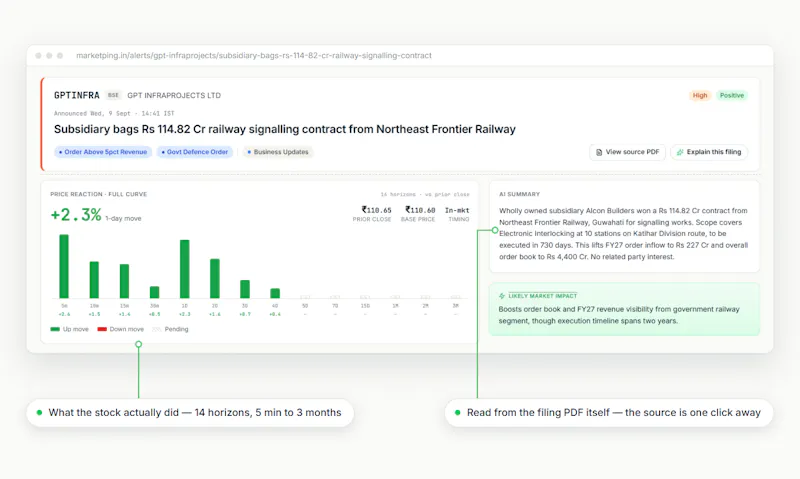Click the 4D horizon bar in chart
800x479 pixels.
pyautogui.click(x=275, y=293)
